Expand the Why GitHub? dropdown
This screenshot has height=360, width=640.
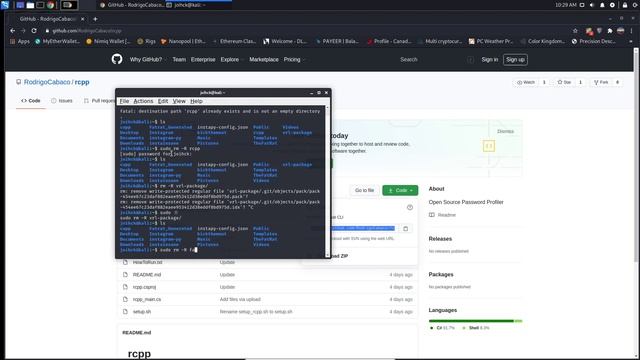click(x=148, y=59)
